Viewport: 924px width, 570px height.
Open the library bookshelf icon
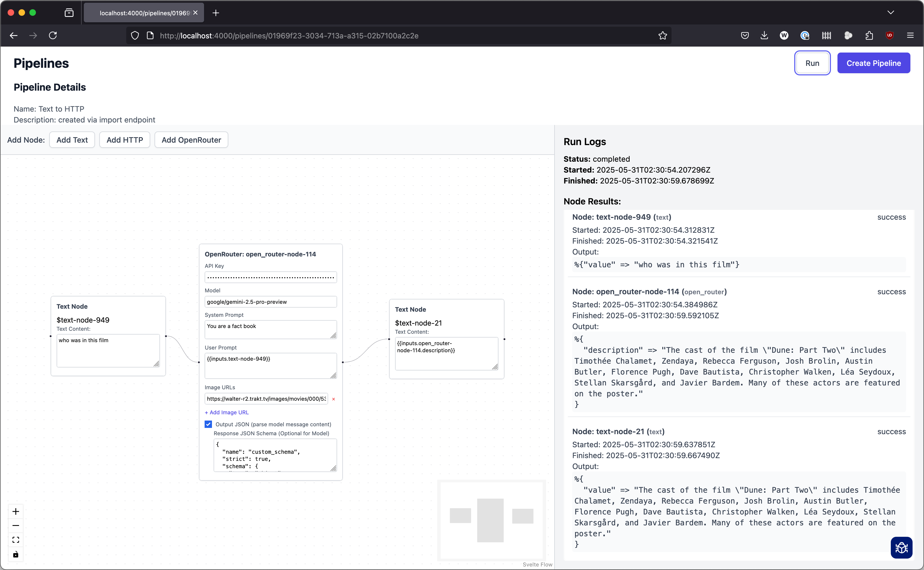click(826, 35)
